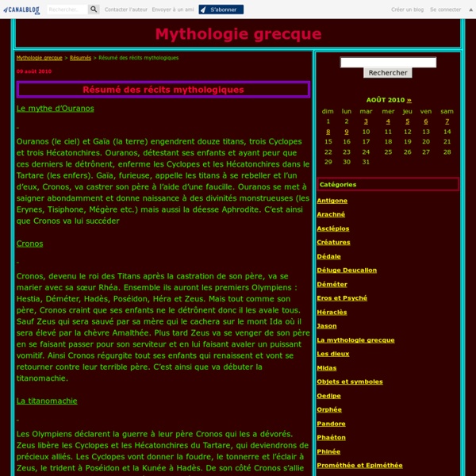This screenshot has height=476, width=476.
Task: Open calendar day 4
Action: coord(388,121)
